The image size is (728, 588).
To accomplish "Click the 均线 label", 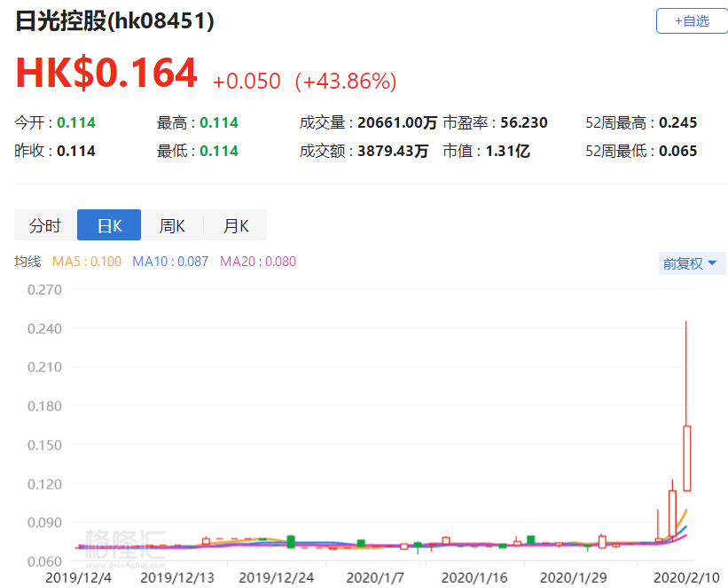I will click(x=27, y=262).
